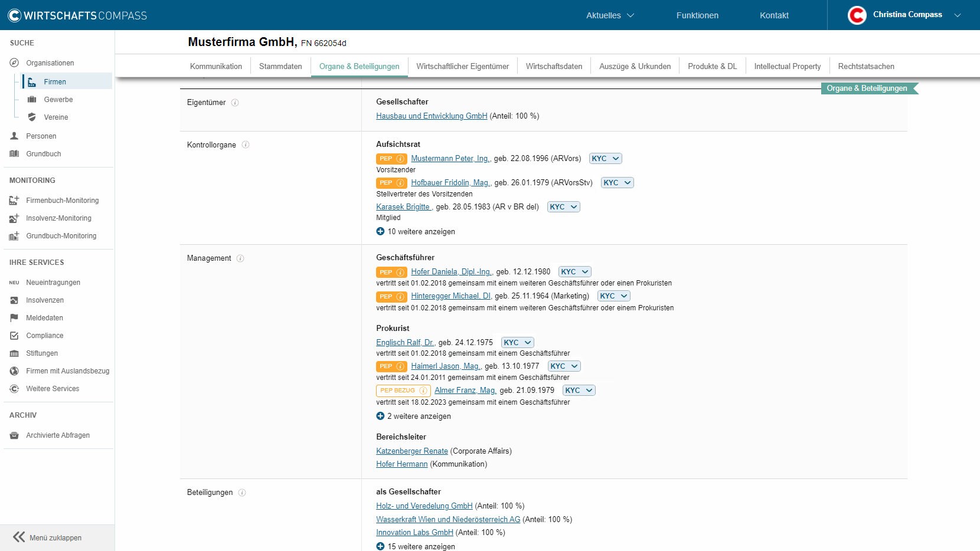The width and height of the screenshot is (980, 551).
Task: Open the Wirtschaftsdaten tab
Action: coord(554,66)
